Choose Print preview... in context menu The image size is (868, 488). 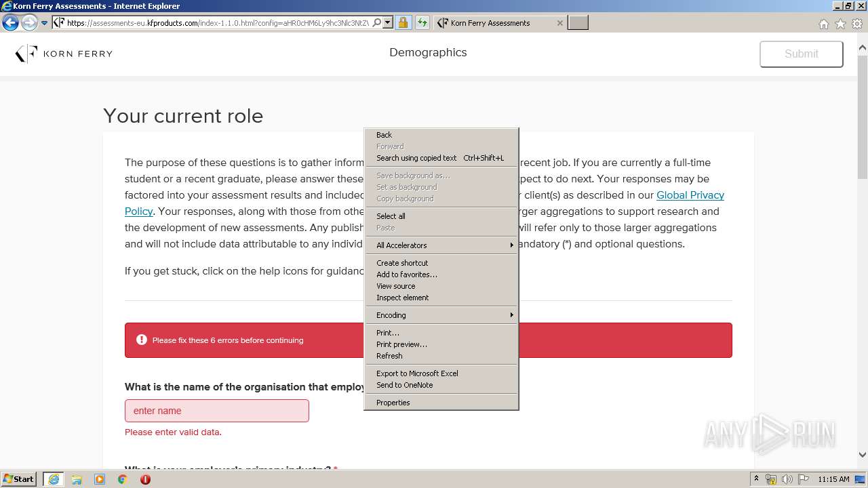click(x=441, y=344)
